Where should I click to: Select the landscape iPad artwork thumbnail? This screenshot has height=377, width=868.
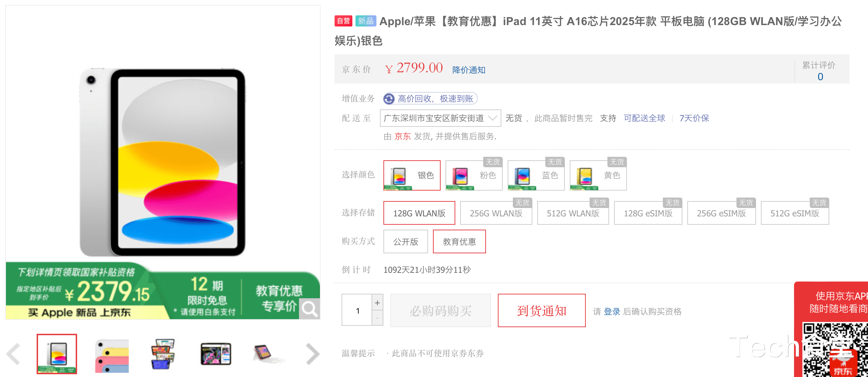point(216,354)
